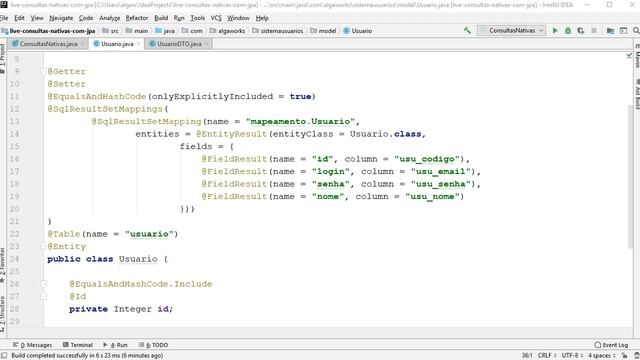Viewport: 640px width, 360px height.
Task: Click the editor vertical scrollbar
Action: (x=630, y=176)
